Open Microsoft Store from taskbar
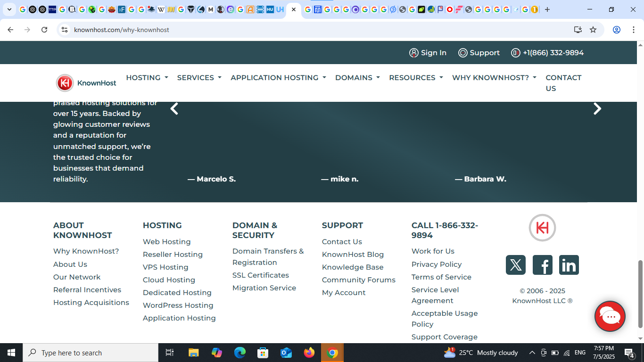Viewport: 644px width, 362px height. [x=263, y=353]
